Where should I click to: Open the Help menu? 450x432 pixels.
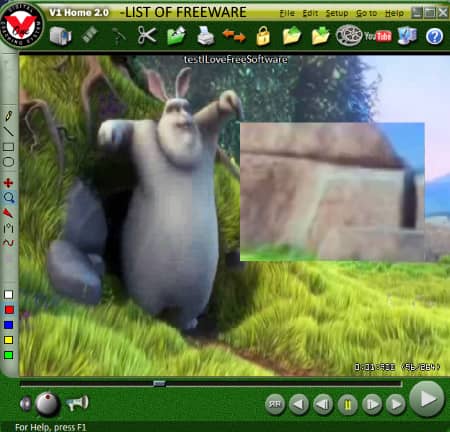click(x=394, y=13)
